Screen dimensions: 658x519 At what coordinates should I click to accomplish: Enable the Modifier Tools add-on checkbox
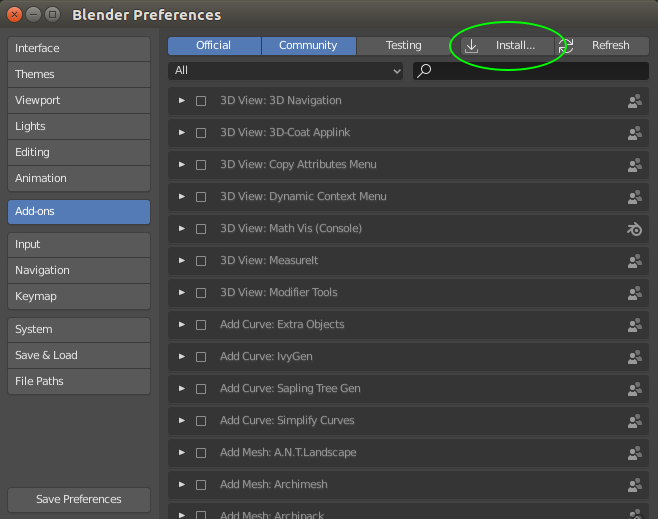(201, 293)
